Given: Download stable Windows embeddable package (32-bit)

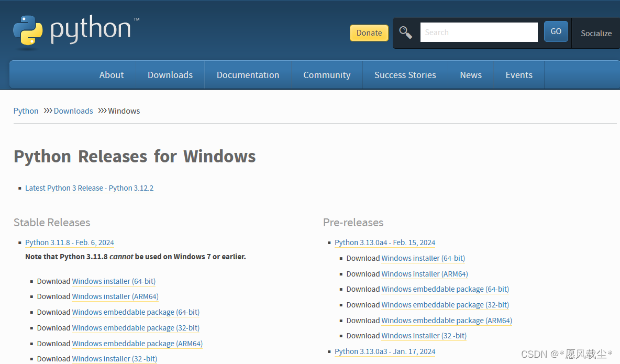Looking at the screenshot, I should 136,328.
